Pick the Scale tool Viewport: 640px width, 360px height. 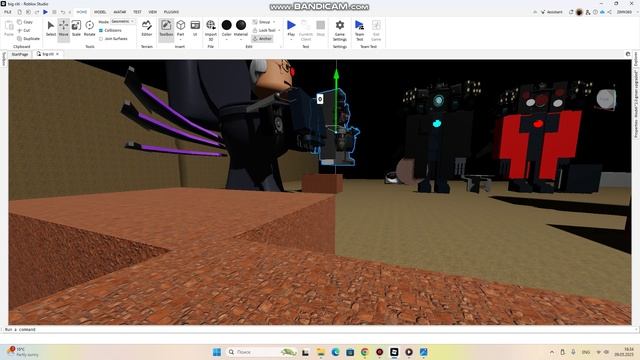point(76,29)
